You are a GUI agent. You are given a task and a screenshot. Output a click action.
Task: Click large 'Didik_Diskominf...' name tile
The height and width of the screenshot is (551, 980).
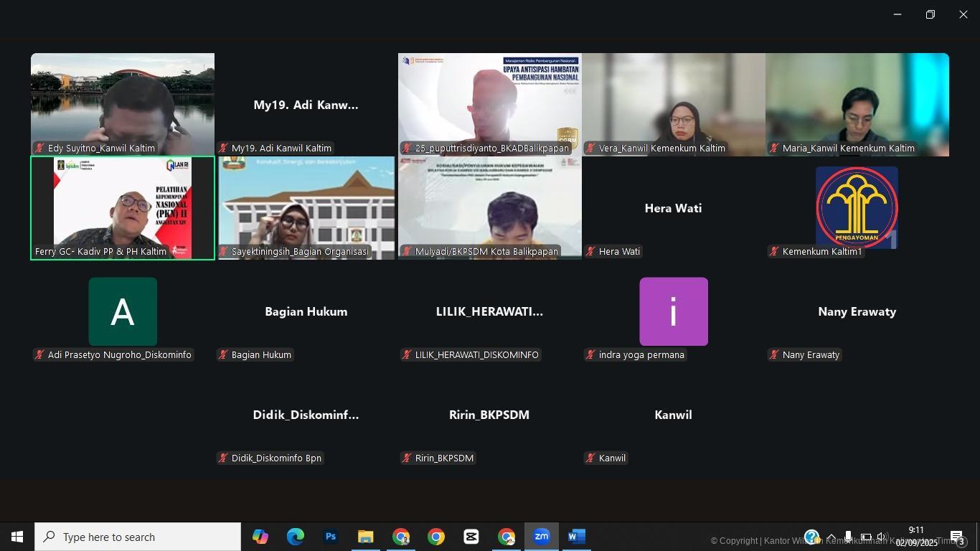tap(306, 415)
